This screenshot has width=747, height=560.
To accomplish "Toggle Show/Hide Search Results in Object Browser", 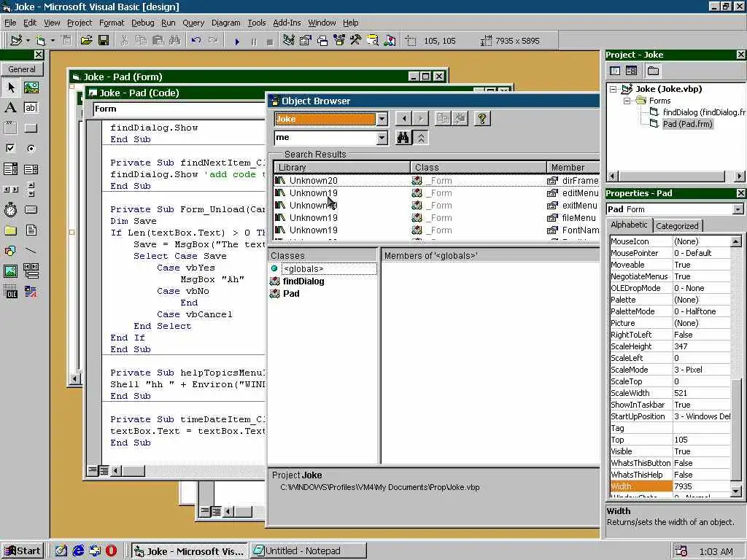I will (x=421, y=138).
